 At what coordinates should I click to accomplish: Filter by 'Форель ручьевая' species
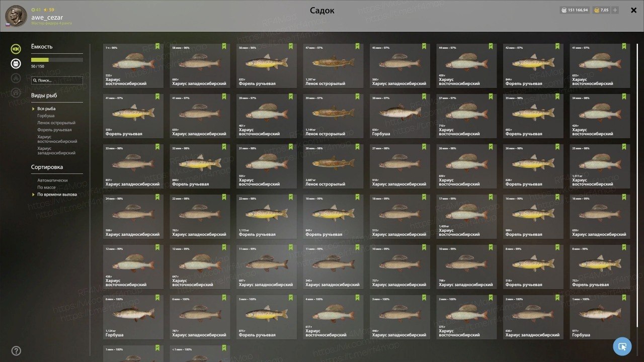[54, 130]
